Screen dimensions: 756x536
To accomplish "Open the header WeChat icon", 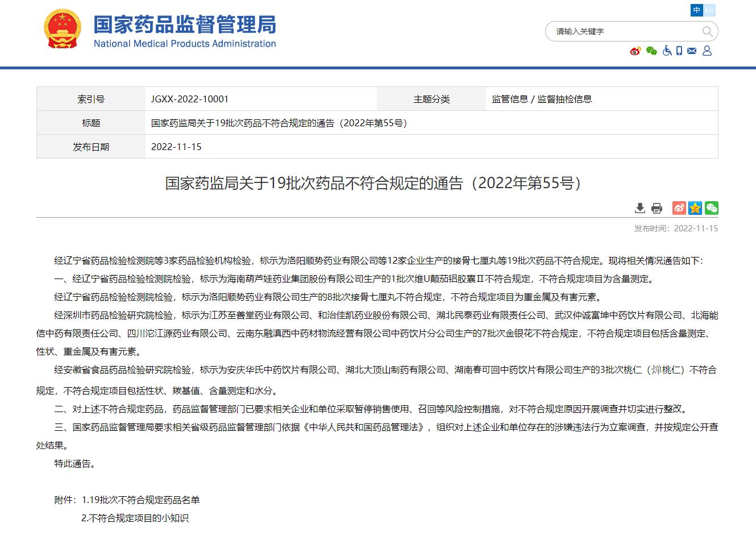I will (651, 51).
